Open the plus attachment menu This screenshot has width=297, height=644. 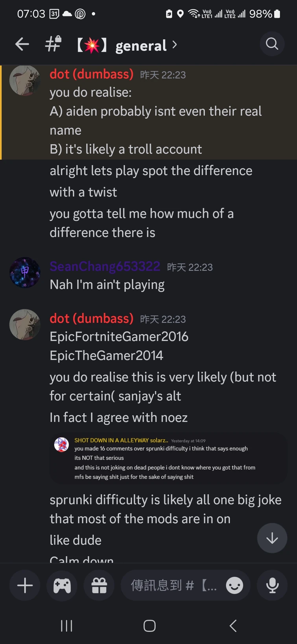point(25,585)
